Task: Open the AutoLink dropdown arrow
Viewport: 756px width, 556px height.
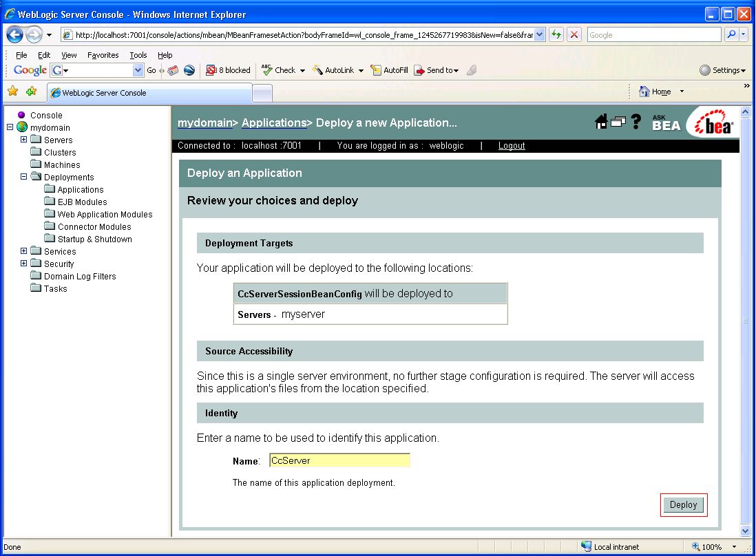Action: coord(361,71)
